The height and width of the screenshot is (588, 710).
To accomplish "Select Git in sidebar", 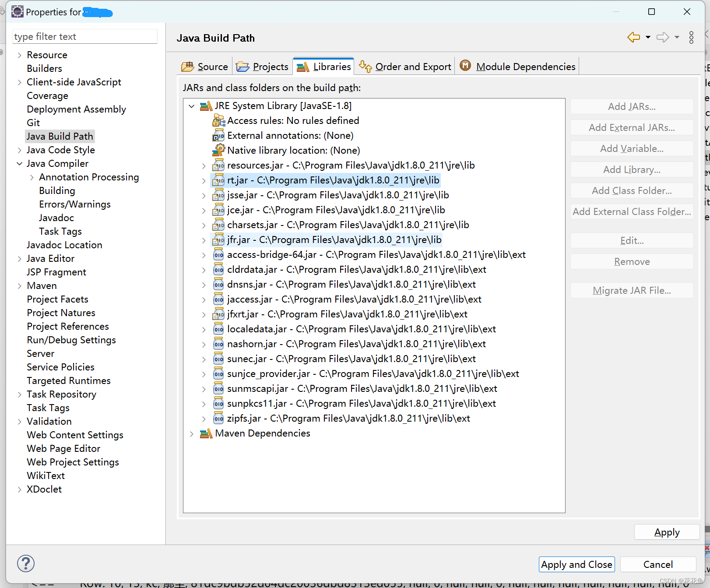I will pyautogui.click(x=33, y=123).
